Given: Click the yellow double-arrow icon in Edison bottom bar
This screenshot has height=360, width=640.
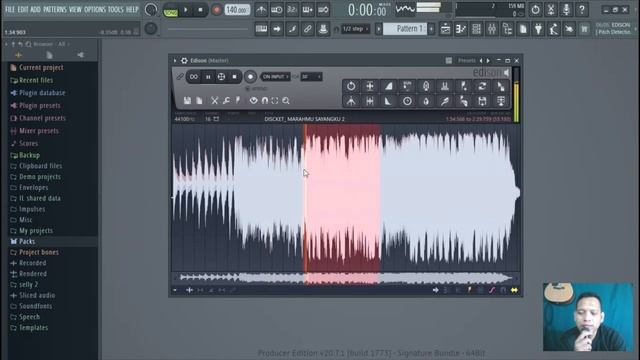Looking at the screenshot, I should pos(514,290).
